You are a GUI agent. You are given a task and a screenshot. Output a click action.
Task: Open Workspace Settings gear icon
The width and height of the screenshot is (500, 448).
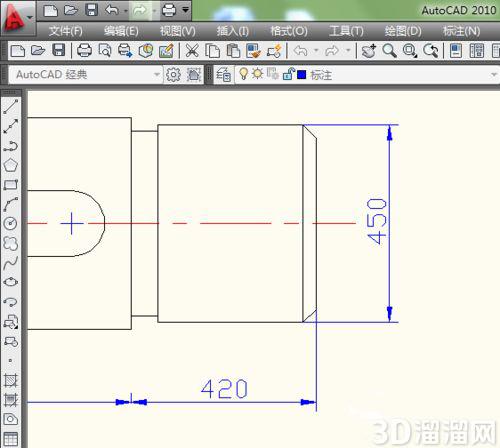point(173,74)
